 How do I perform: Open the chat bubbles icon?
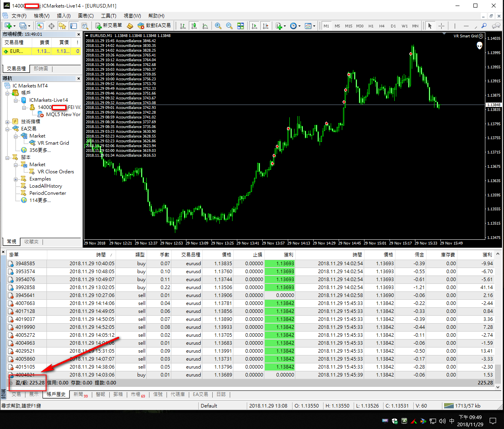pos(496,26)
